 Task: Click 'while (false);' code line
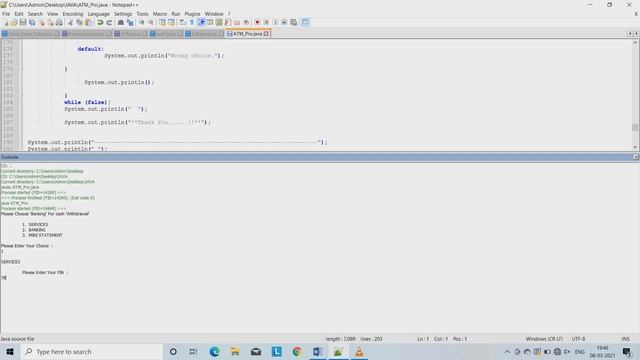[87, 102]
